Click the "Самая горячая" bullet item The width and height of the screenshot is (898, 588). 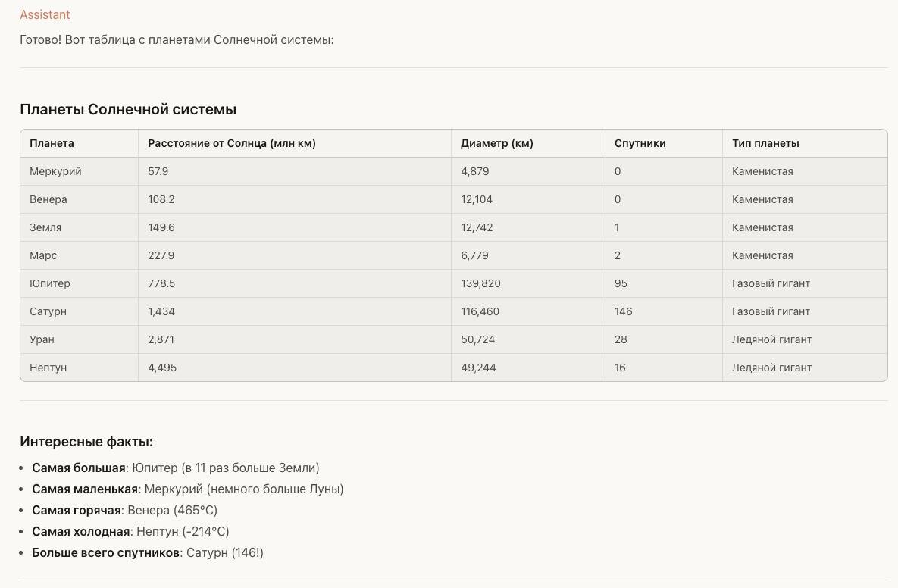(x=124, y=510)
